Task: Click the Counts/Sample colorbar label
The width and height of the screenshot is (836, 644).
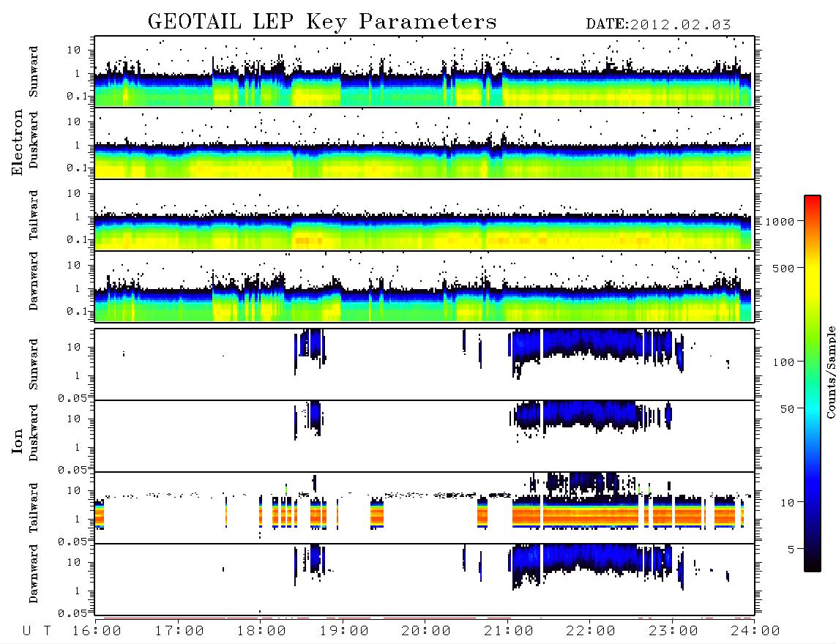Action: [x=830, y=372]
